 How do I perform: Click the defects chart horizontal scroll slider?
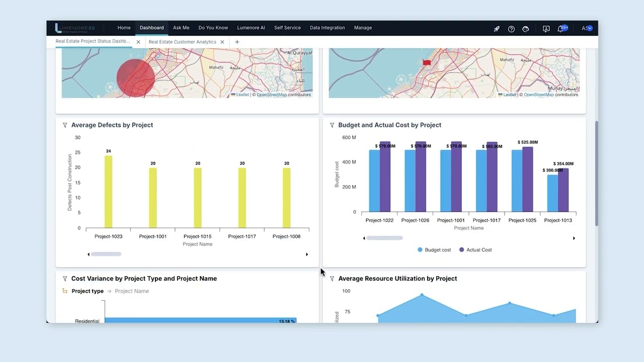[x=106, y=254]
